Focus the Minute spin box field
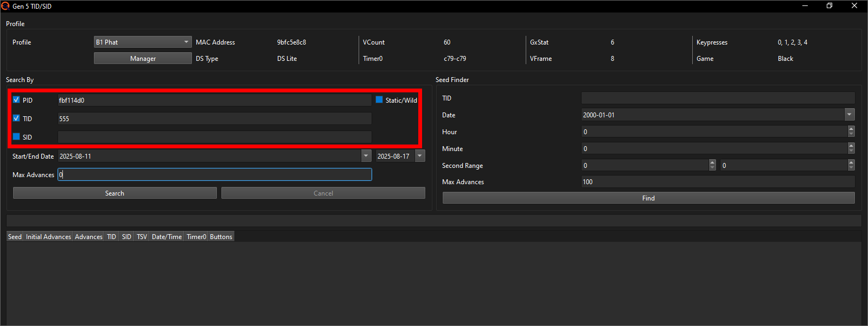This screenshot has height=326, width=868. pyautogui.click(x=714, y=148)
